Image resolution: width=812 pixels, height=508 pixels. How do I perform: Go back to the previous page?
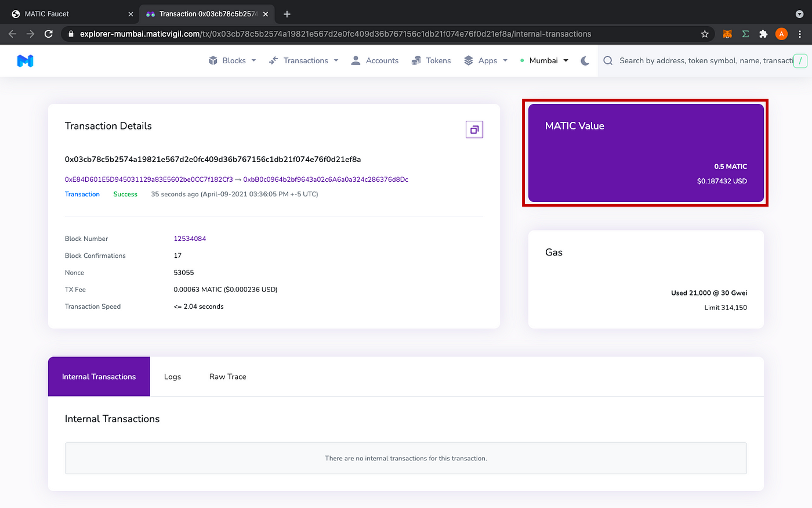coord(13,34)
